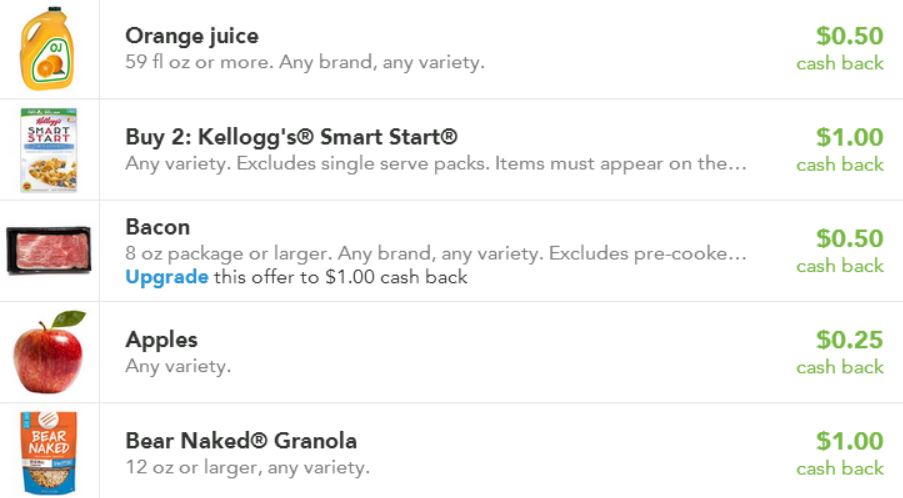This screenshot has width=903, height=498.
Task: Select the Kellogg's Smart Start cereal box image
Action: coord(48,150)
